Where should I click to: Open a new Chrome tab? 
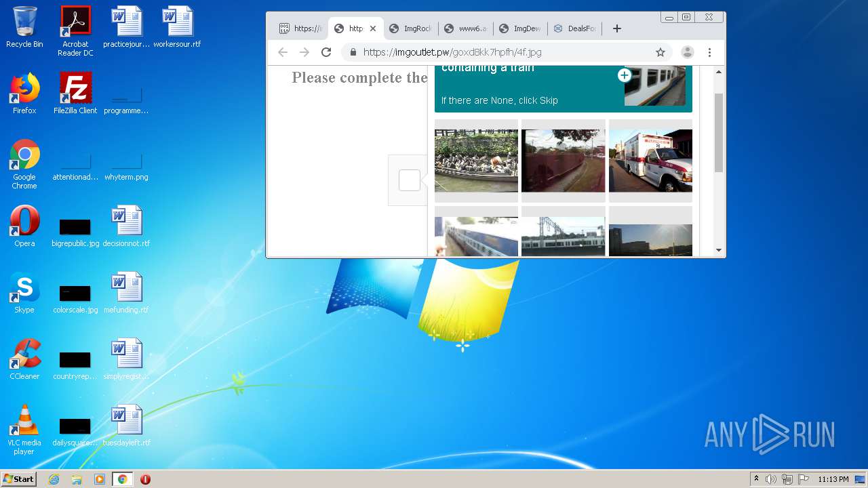[616, 28]
